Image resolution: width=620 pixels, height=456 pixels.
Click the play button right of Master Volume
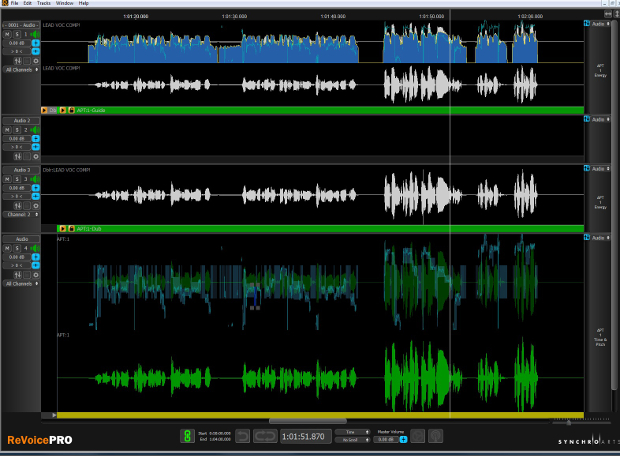pyautogui.click(x=418, y=436)
